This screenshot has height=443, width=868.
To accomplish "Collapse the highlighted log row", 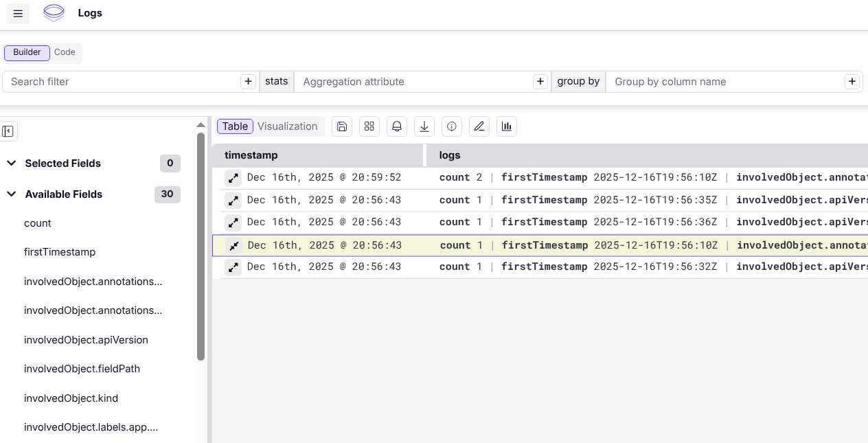I will point(234,246).
